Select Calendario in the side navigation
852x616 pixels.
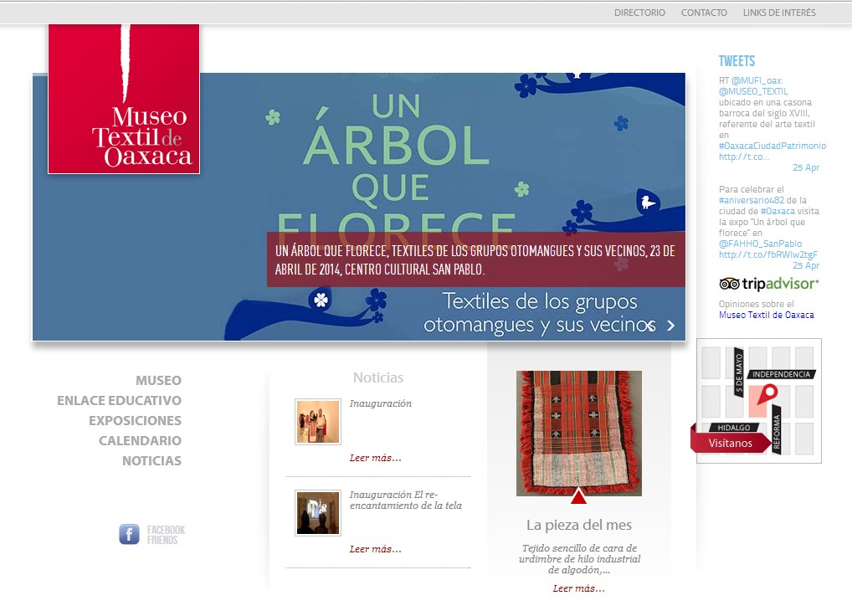pyautogui.click(x=141, y=440)
